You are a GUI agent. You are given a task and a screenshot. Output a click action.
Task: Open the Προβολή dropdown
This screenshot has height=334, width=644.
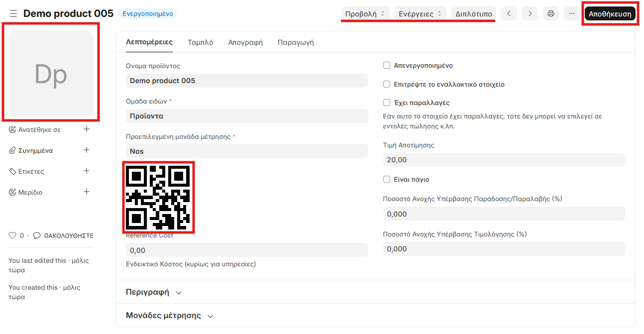point(365,14)
